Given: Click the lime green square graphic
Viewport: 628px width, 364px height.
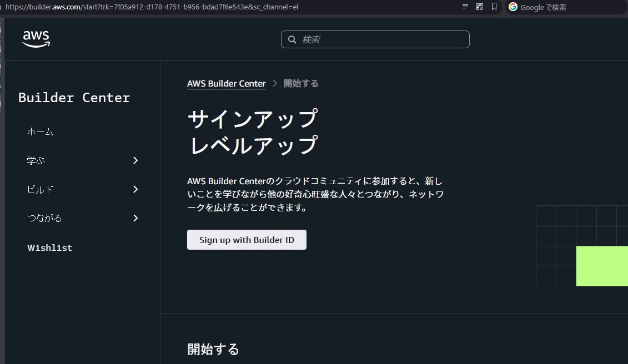Looking at the screenshot, I should pos(602,266).
